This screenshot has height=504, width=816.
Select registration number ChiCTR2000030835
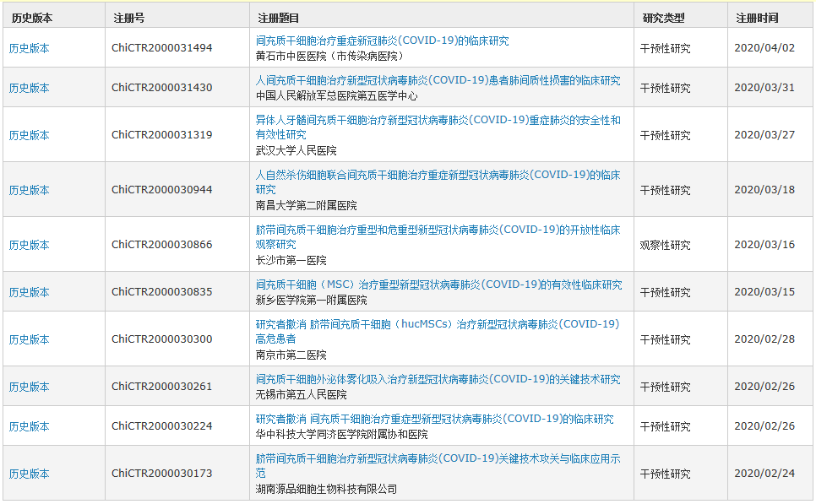click(162, 291)
